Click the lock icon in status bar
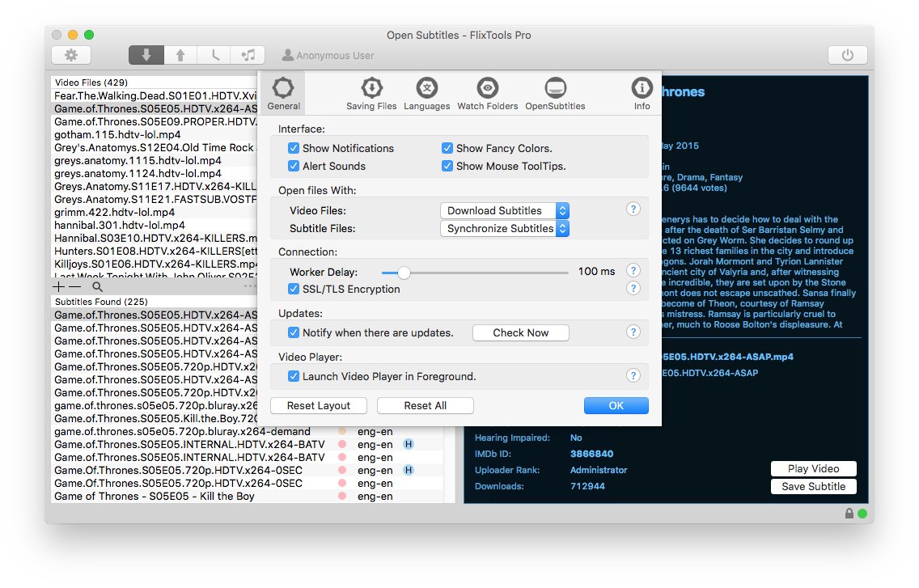The image size is (919, 588). (x=849, y=514)
